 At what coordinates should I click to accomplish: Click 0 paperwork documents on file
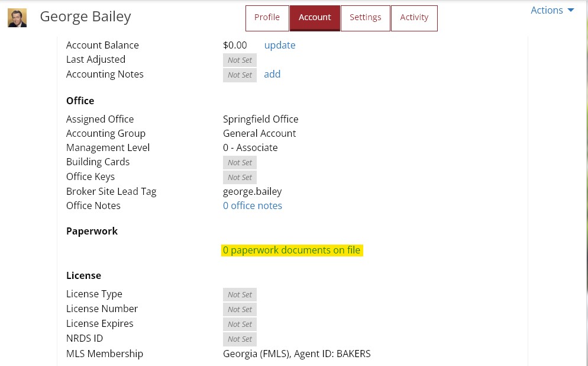pyautogui.click(x=292, y=250)
